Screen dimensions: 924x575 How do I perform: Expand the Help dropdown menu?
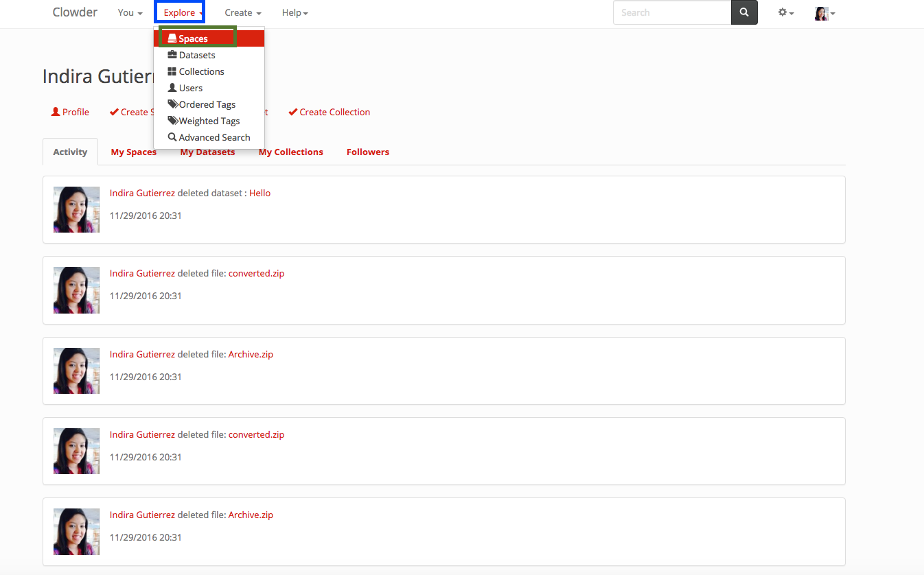pyautogui.click(x=294, y=12)
